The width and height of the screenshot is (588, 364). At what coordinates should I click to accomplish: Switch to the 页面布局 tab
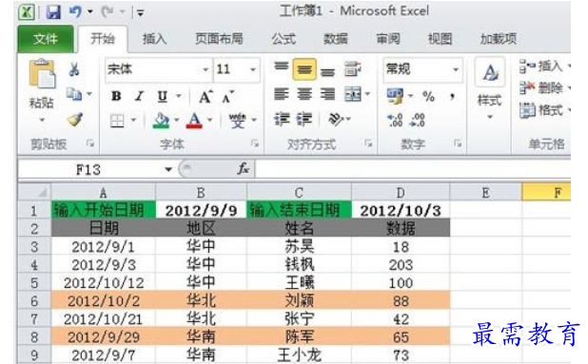[219, 39]
